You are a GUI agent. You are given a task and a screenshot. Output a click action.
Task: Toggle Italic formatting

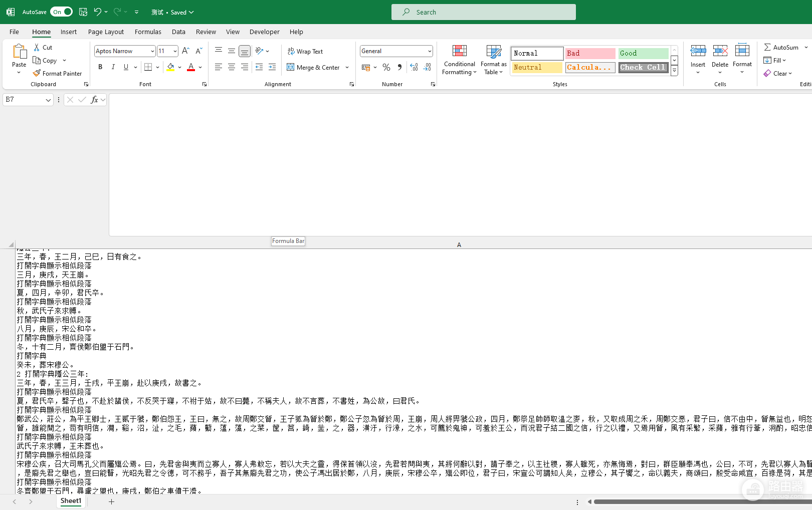click(x=113, y=67)
